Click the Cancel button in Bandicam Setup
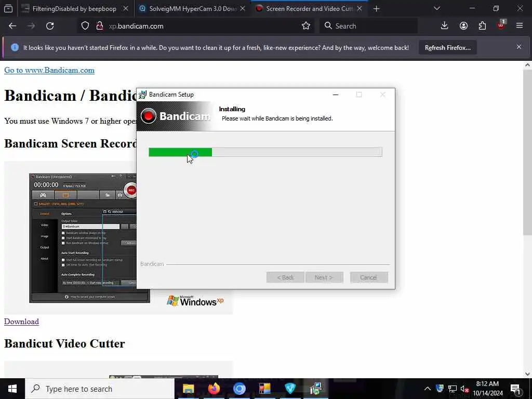The height and width of the screenshot is (399, 532). tap(369, 277)
